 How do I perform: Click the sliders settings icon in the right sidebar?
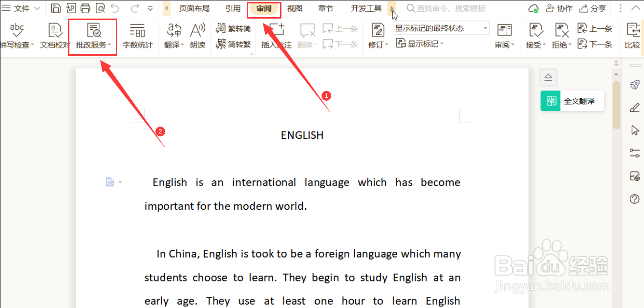(x=635, y=153)
